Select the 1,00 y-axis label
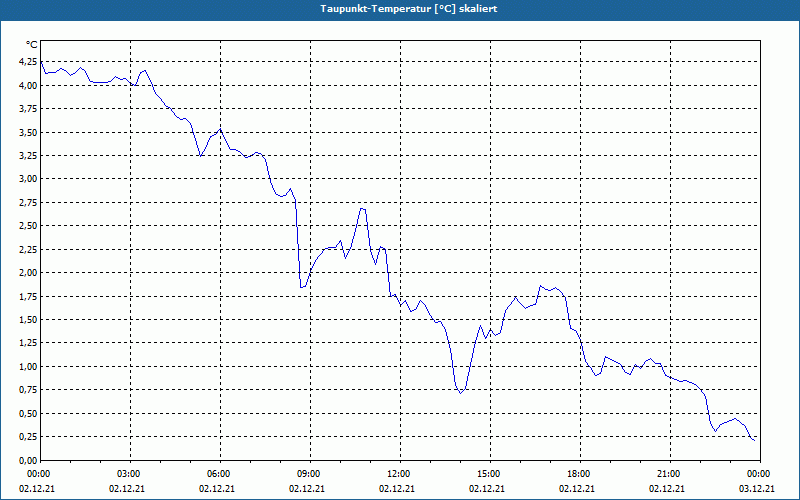800x500 pixels. [x=28, y=366]
